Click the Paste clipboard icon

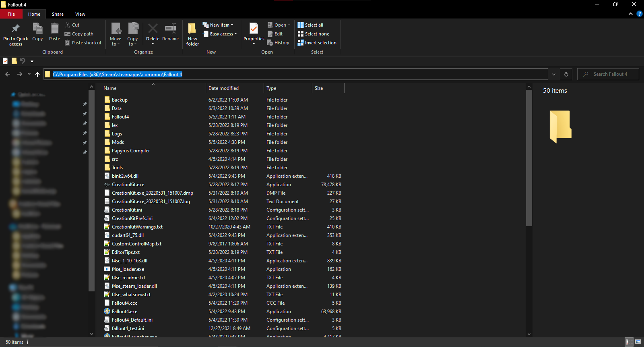pos(54,28)
